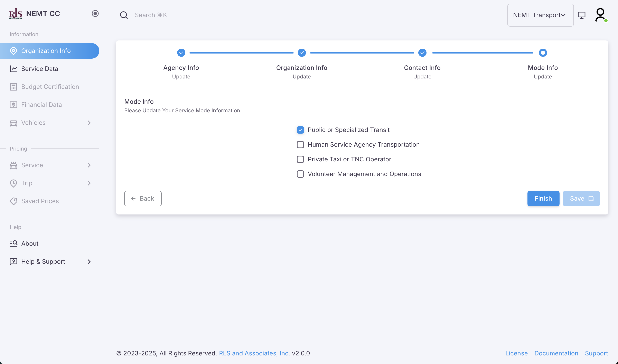This screenshot has height=364, width=618.
Task: Open Service Data chart icon
Action: (13, 69)
